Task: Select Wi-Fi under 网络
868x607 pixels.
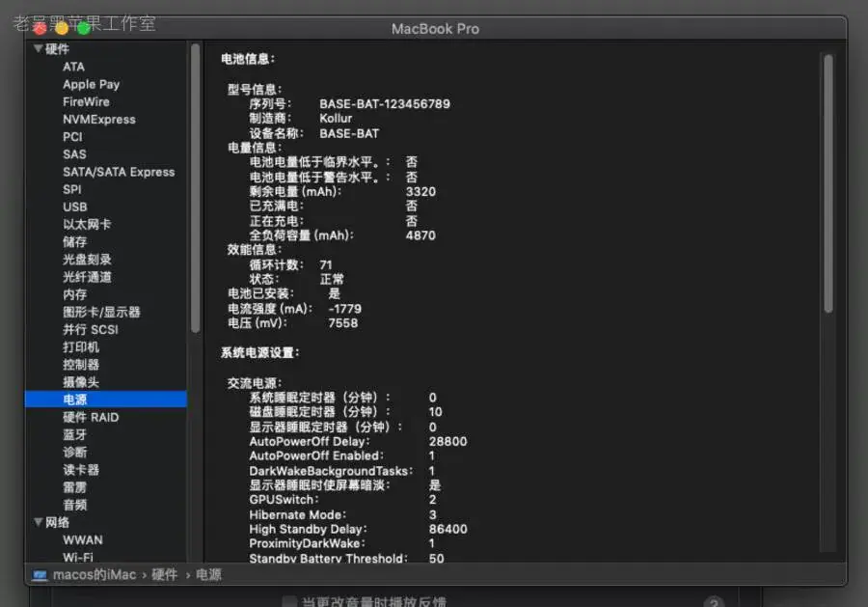Action: point(78,557)
